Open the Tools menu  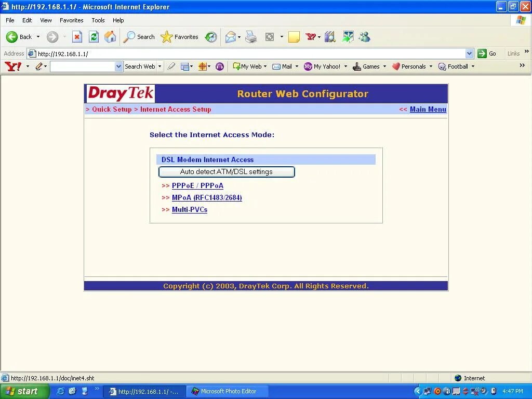point(98,20)
